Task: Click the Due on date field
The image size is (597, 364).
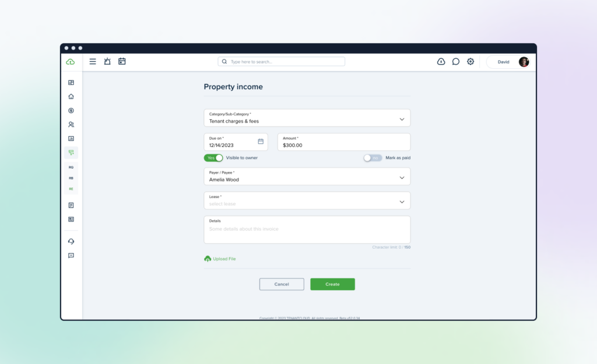Action: click(x=236, y=142)
